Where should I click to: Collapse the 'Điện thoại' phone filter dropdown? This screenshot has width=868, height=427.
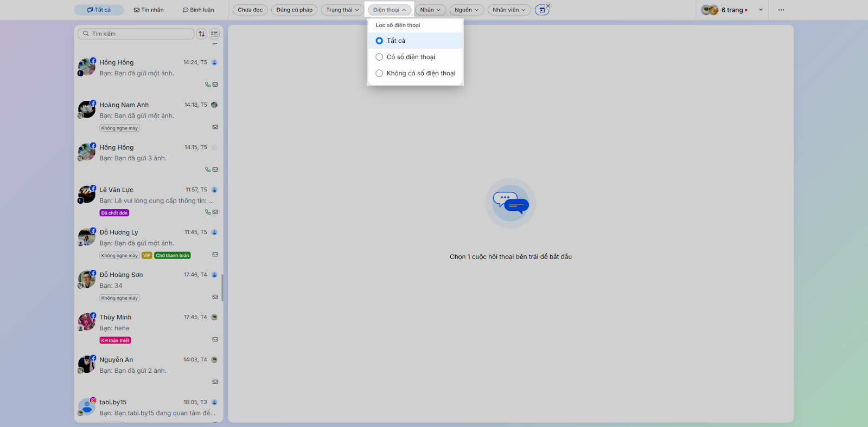[x=390, y=10]
